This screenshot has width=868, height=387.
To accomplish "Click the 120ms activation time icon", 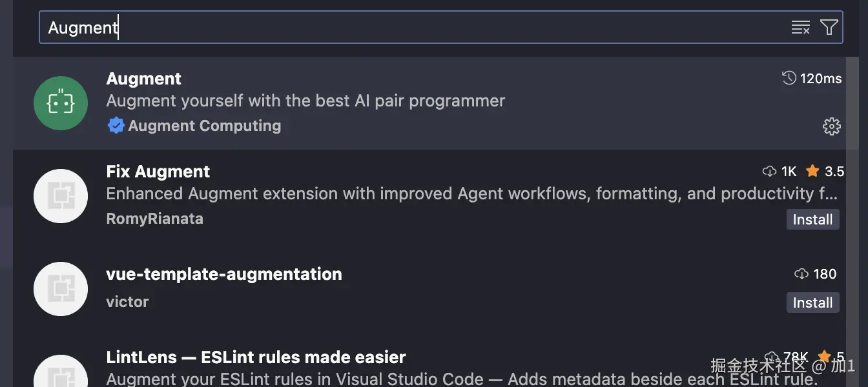I will 789,78.
